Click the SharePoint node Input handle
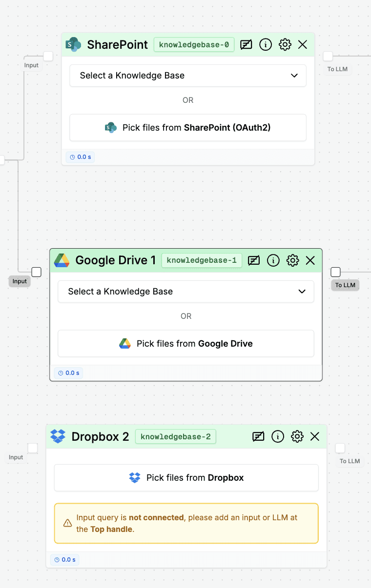371x588 pixels. tap(48, 56)
